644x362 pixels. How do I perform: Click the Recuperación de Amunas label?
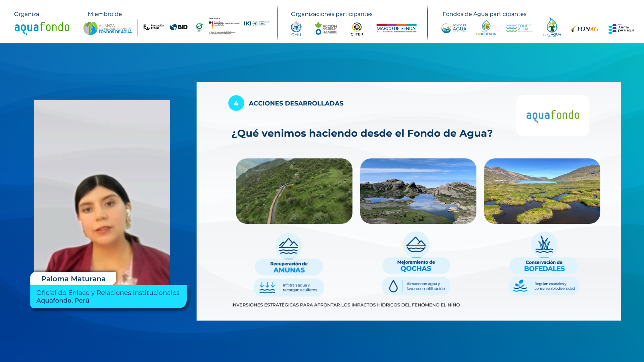289,267
